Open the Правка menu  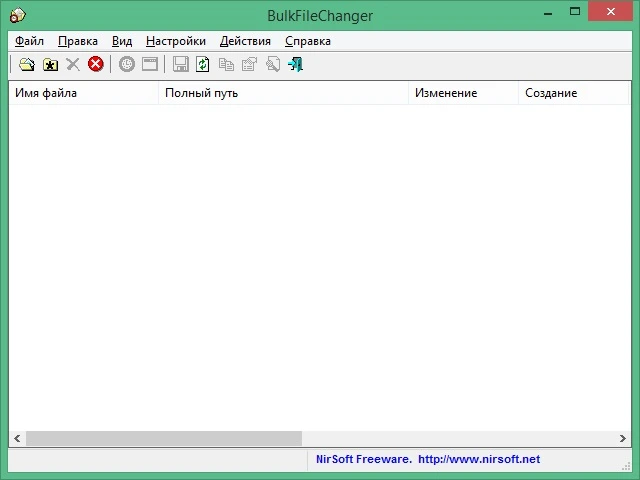78,41
